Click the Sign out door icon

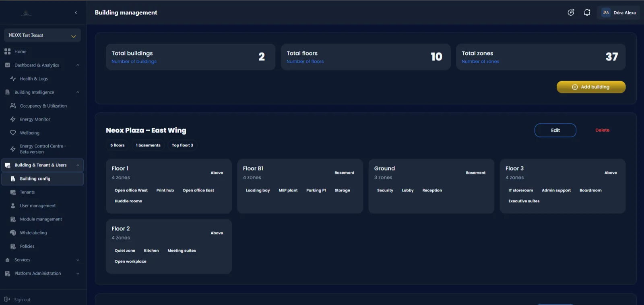point(7,299)
